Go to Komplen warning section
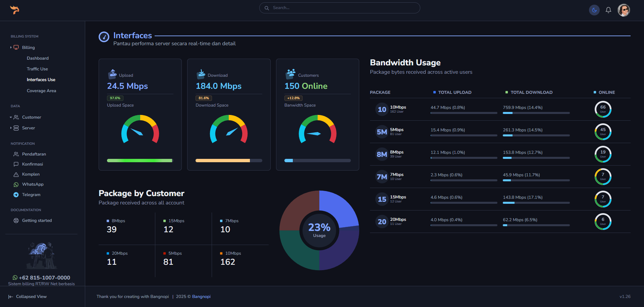Screen dimensions: 644x307 pos(31,174)
